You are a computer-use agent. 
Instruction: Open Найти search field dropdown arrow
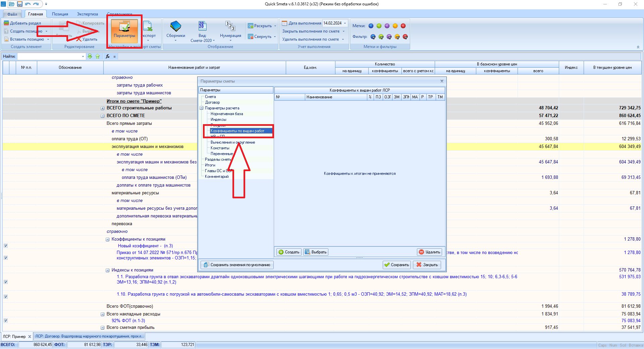[x=83, y=56]
